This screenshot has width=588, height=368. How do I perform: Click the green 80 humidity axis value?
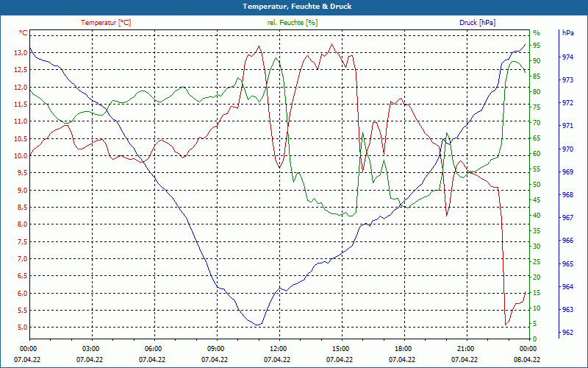coord(537,91)
